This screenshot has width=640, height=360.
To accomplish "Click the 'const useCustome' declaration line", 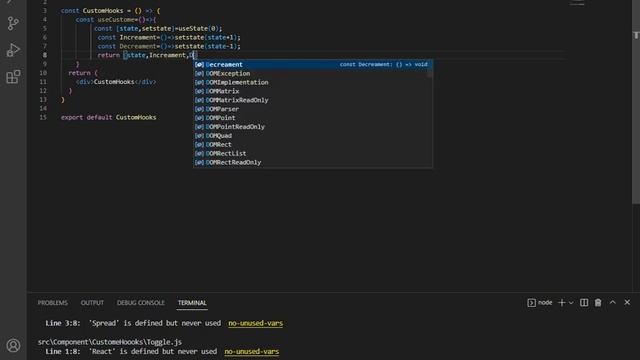I will point(116,20).
